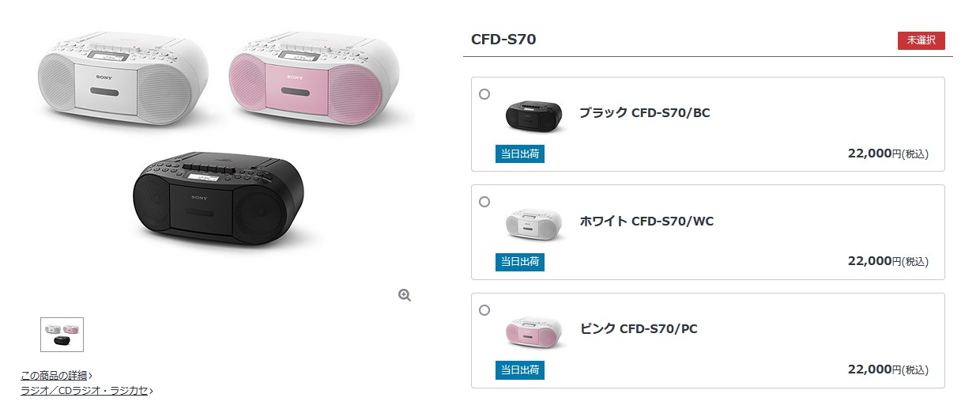Select the pink CFD-S70/PC radio button
This screenshot has height=413, width=980.
[484, 310]
